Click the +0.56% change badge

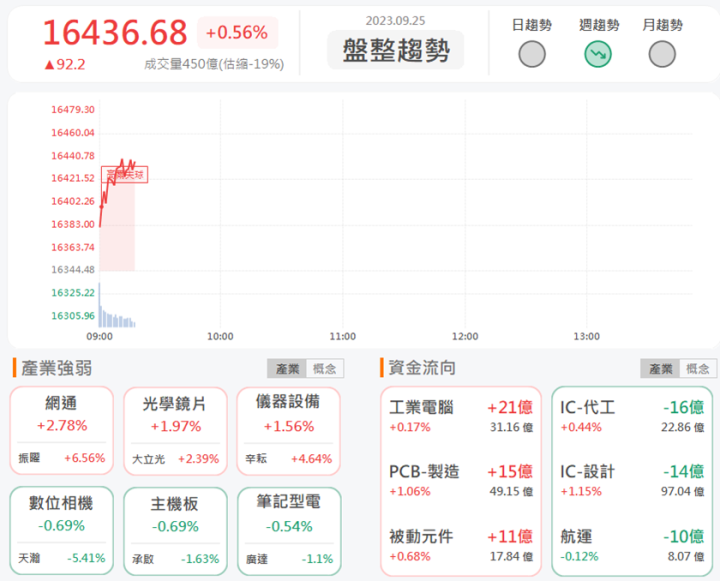click(237, 33)
